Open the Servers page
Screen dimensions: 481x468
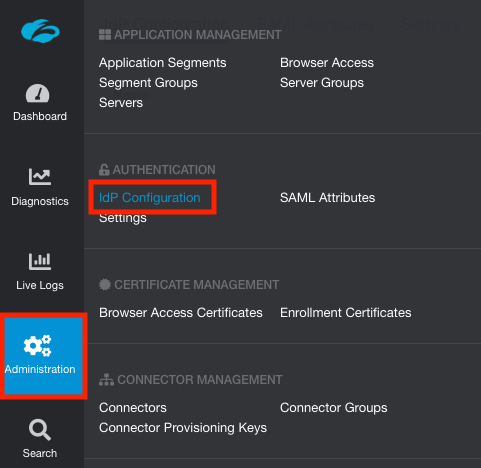coord(121,103)
